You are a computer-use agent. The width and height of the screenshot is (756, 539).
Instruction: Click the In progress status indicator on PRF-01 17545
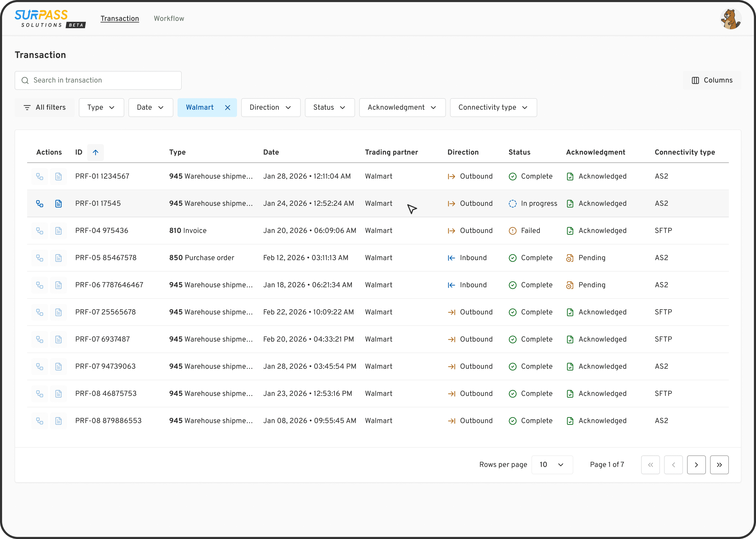point(512,203)
